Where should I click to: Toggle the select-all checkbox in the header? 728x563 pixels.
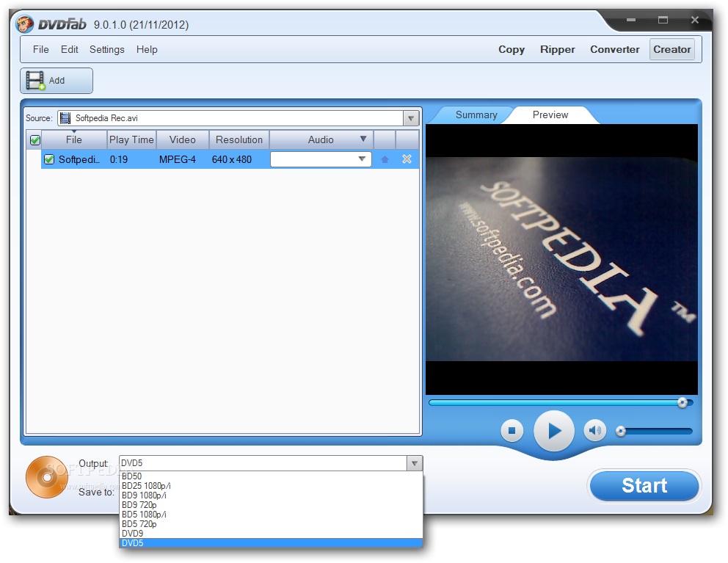[34, 139]
